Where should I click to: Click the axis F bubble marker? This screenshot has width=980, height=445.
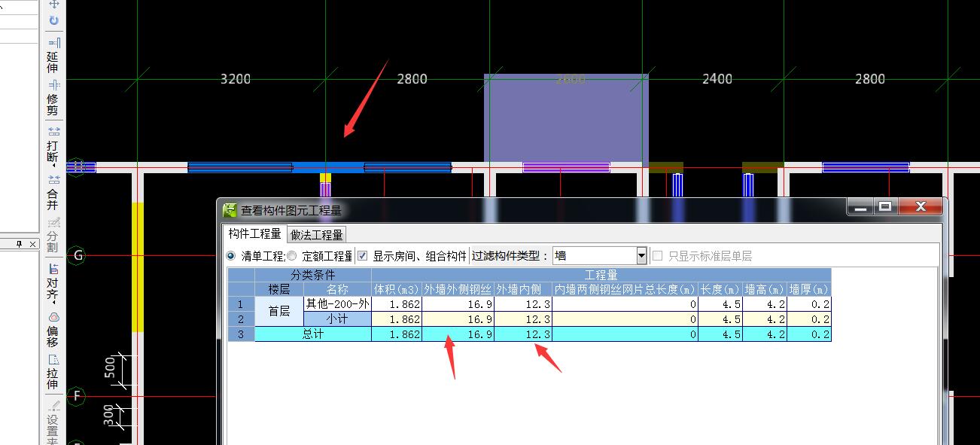point(77,396)
